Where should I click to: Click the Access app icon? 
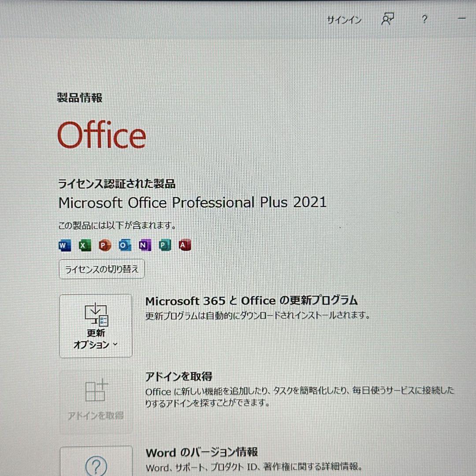(185, 245)
